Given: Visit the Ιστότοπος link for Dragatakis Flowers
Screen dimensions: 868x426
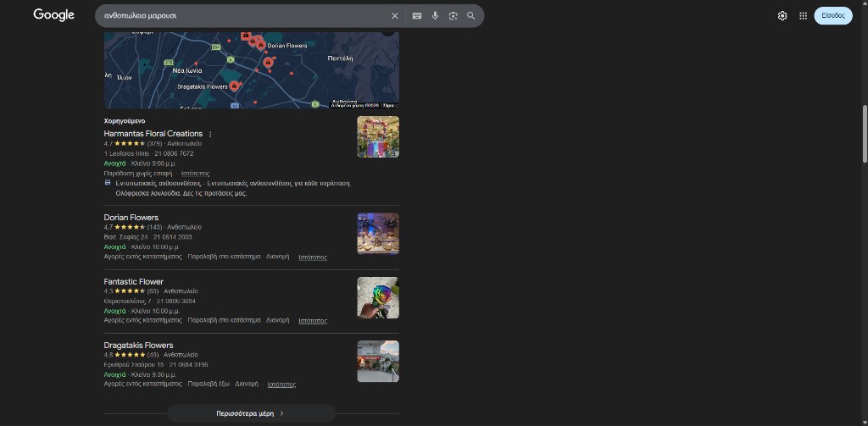Looking at the screenshot, I should pos(281,384).
